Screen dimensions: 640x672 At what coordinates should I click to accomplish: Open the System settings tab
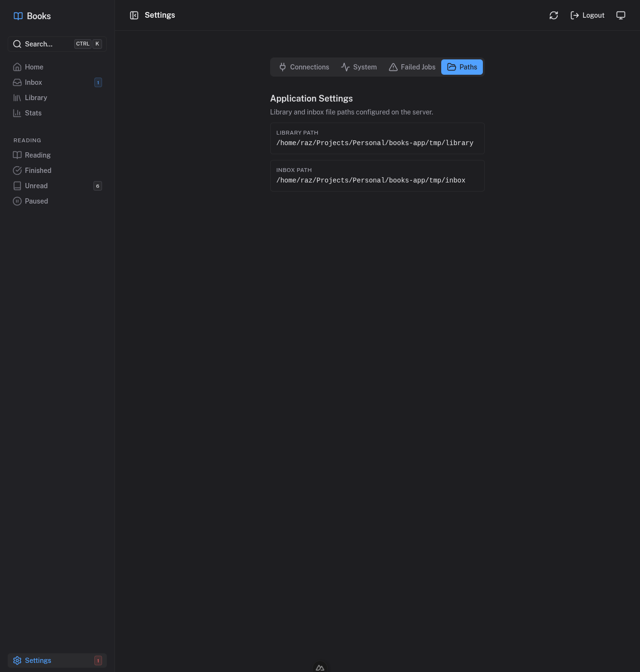[x=359, y=67]
